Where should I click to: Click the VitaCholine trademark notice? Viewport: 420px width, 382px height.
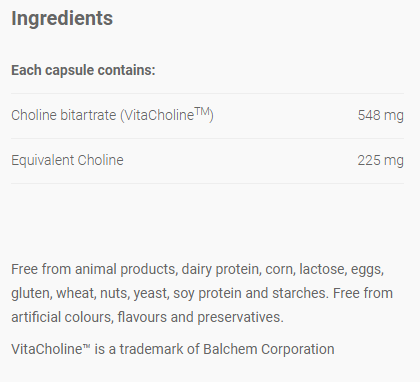tap(173, 349)
